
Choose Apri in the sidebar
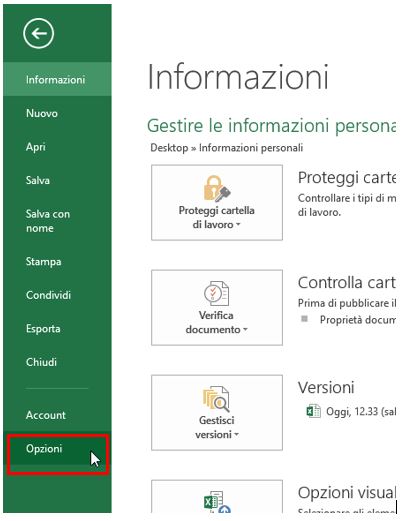tap(57, 147)
